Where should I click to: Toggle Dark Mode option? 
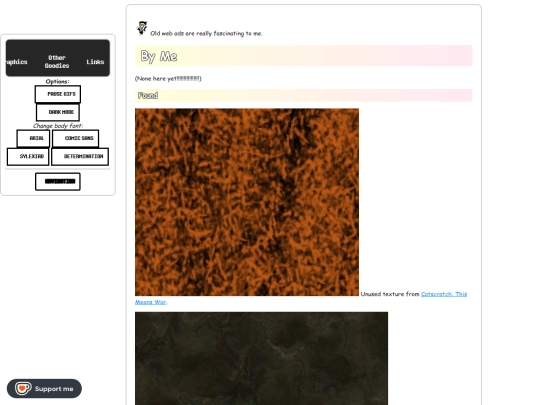coord(58,112)
